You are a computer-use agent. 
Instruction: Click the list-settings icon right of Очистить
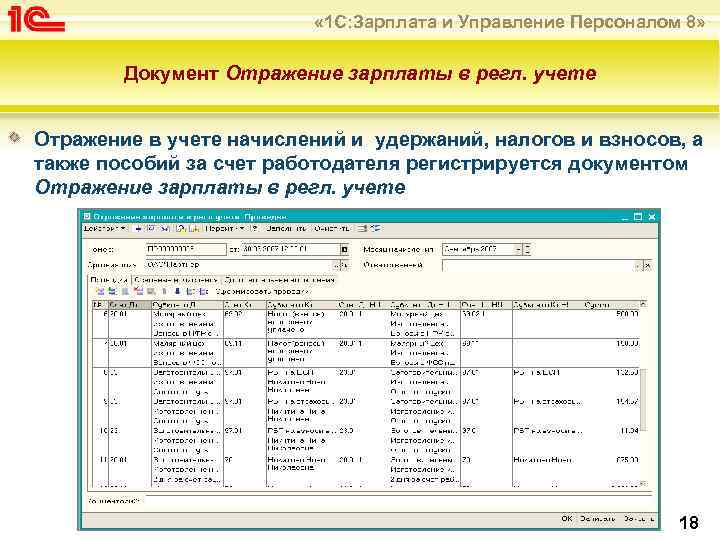[362, 228]
